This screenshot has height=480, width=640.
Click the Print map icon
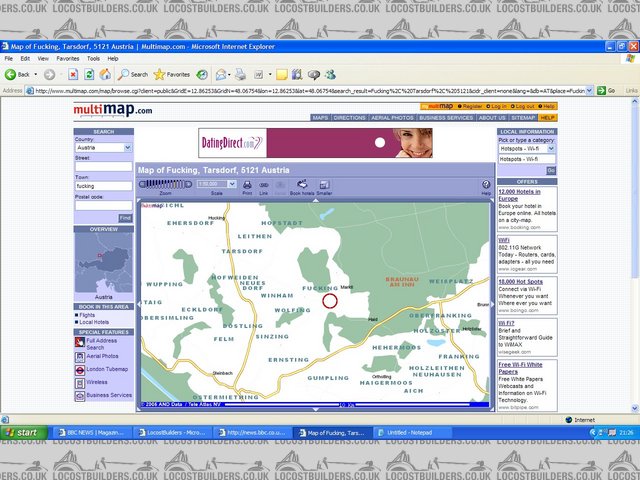247,184
